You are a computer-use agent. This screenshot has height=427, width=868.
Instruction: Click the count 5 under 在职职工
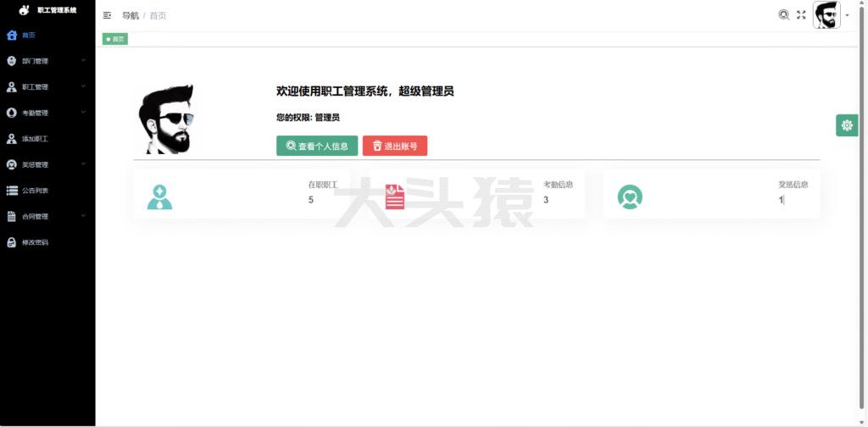311,200
